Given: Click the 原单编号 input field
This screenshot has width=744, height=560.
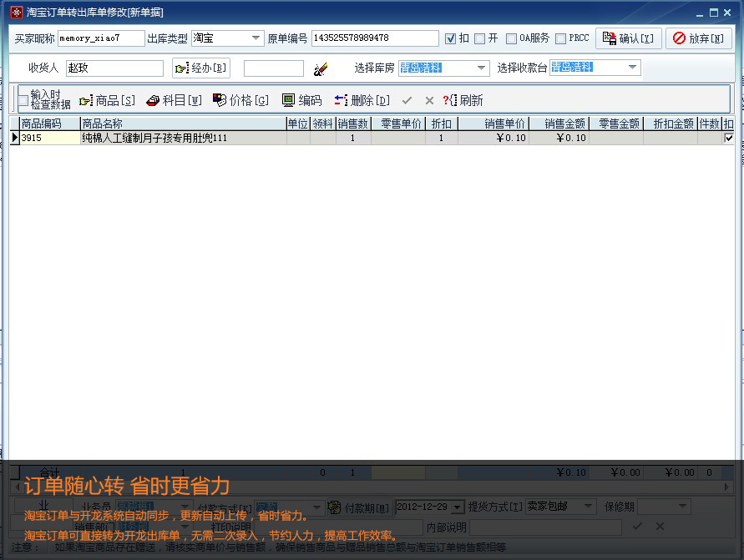Looking at the screenshot, I should point(375,38).
